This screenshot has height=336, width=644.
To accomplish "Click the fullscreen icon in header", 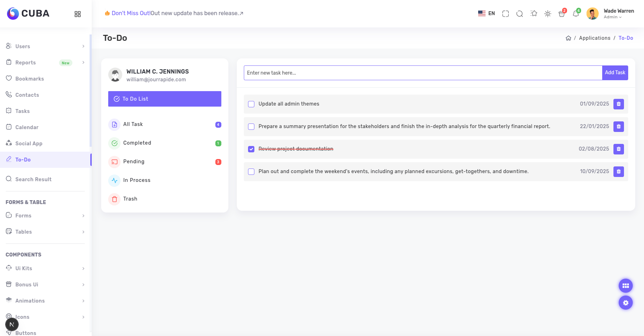I will pos(506,14).
